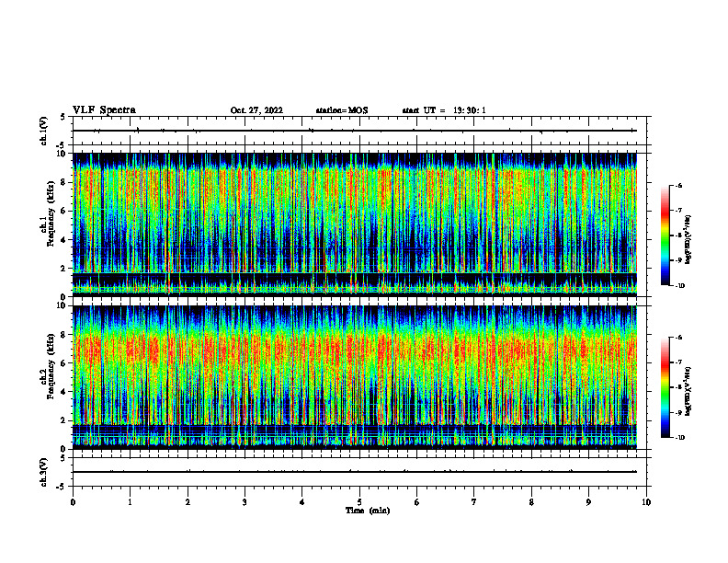Click the "8" kHz tick on ch.2 axis

(64, 335)
